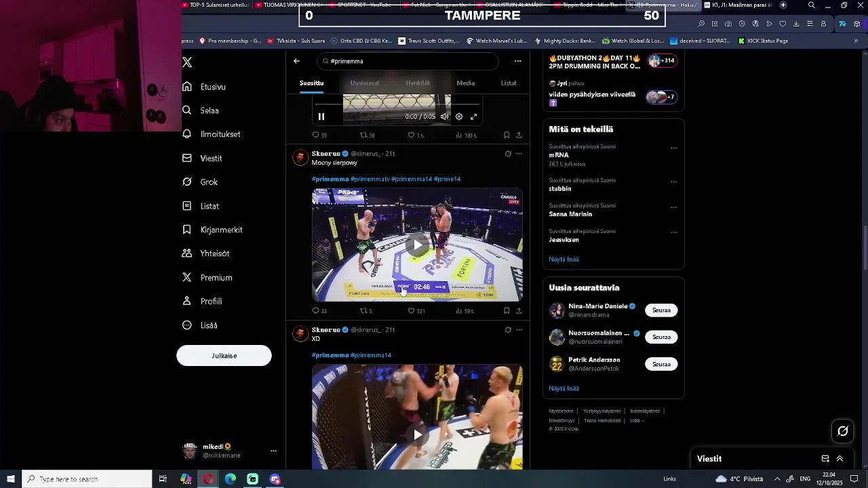Open options for the mRNA trend
This screenshot has height=488, width=868.
pos(673,148)
